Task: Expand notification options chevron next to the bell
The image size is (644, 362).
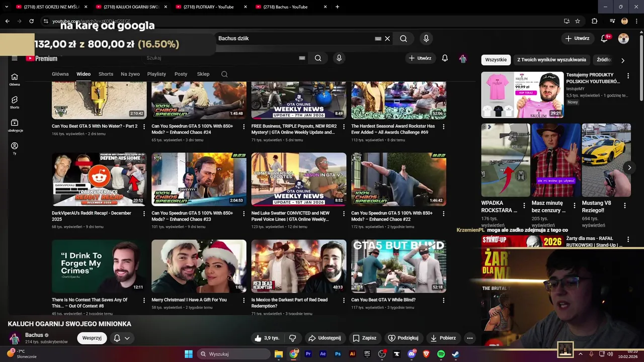Action: click(127, 338)
